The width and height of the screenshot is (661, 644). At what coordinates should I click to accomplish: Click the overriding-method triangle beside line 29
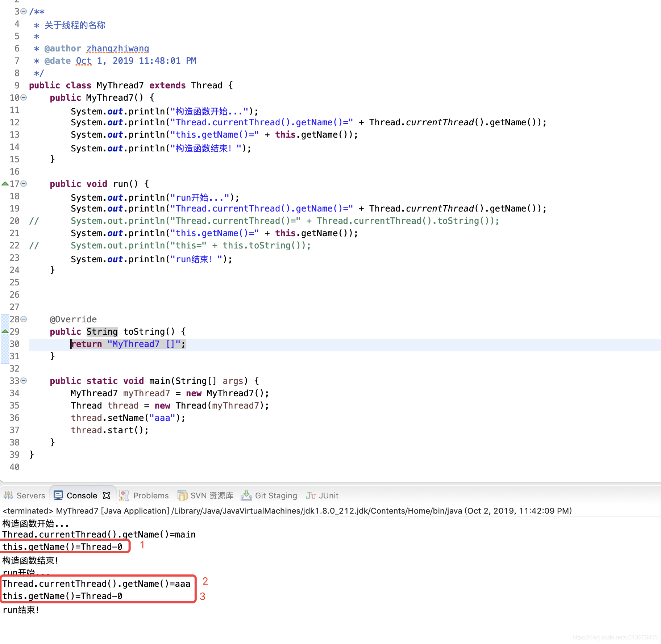[x=5, y=331]
